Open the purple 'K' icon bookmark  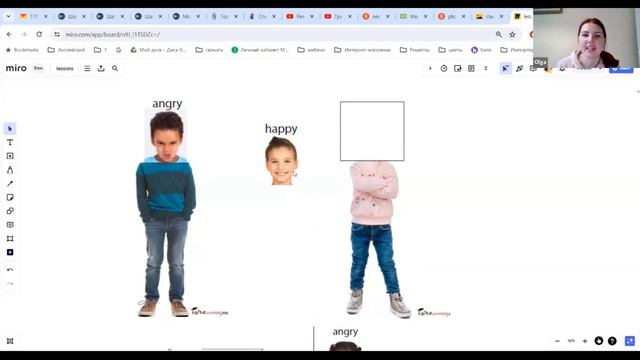point(481,50)
